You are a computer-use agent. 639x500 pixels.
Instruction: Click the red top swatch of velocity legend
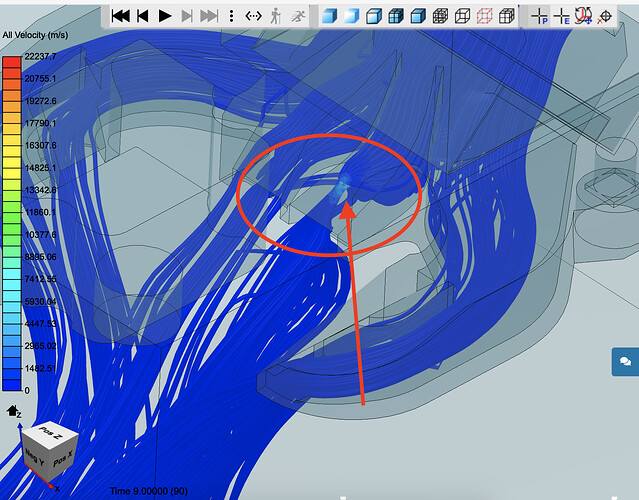pyautogui.click(x=12, y=62)
